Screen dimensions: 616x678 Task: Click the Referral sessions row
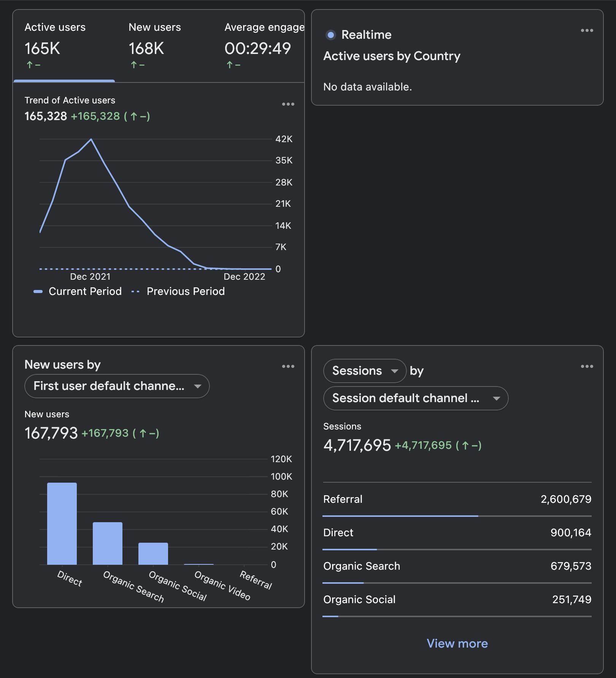point(457,499)
